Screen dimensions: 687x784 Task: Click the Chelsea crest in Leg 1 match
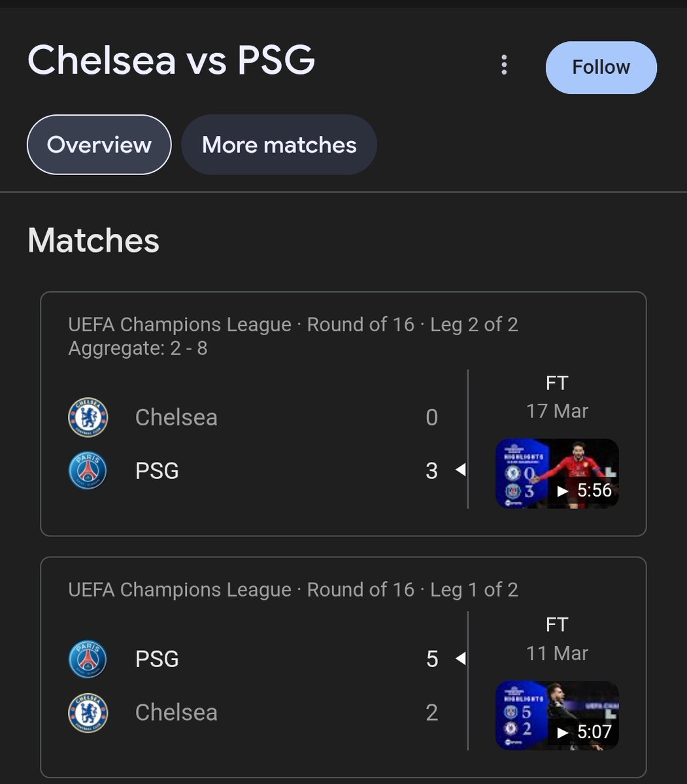pos(88,712)
